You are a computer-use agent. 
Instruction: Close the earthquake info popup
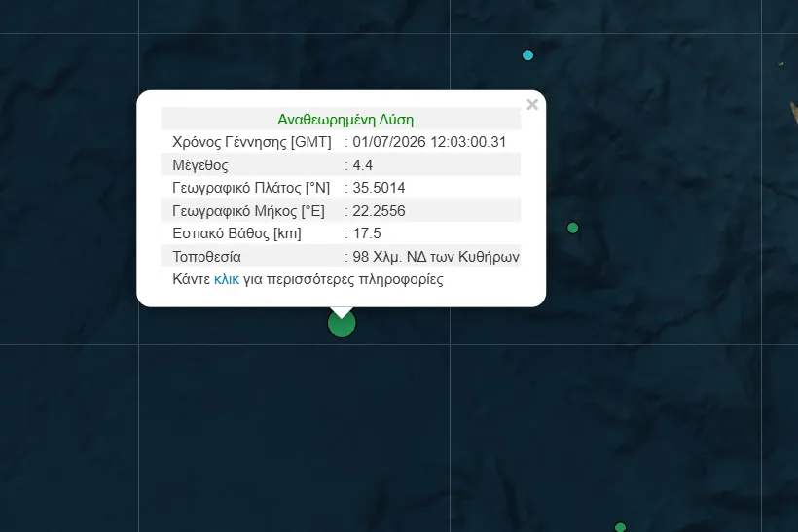tap(532, 105)
